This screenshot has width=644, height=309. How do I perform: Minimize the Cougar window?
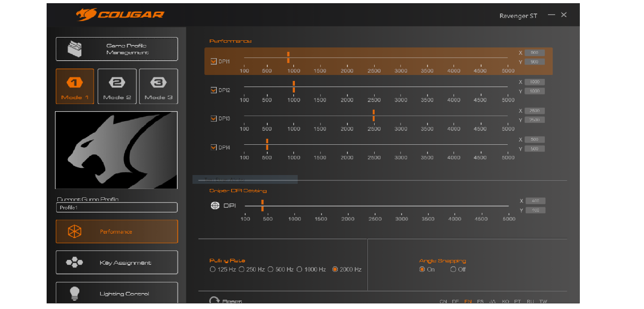552,15
